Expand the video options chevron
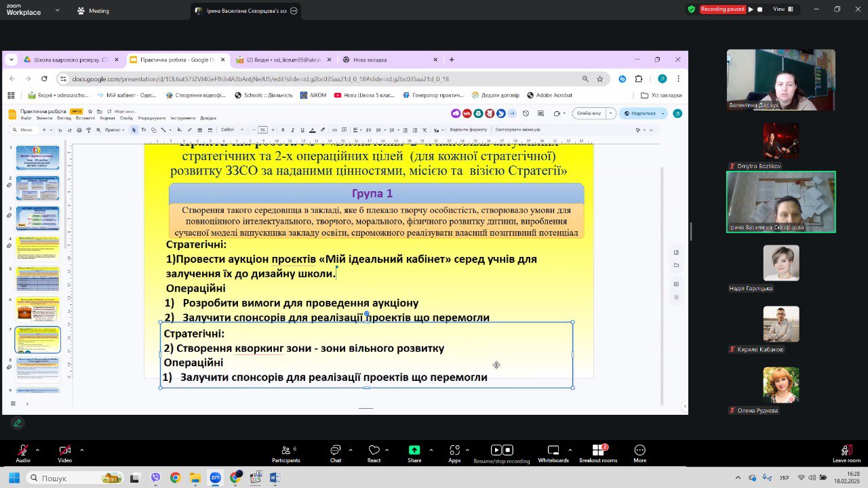 (x=81, y=449)
